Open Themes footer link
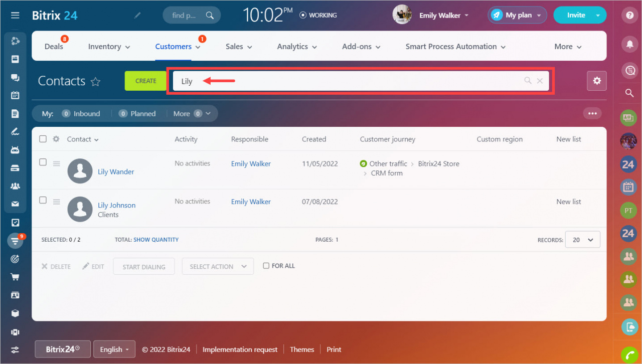The width and height of the screenshot is (642, 364). click(302, 349)
